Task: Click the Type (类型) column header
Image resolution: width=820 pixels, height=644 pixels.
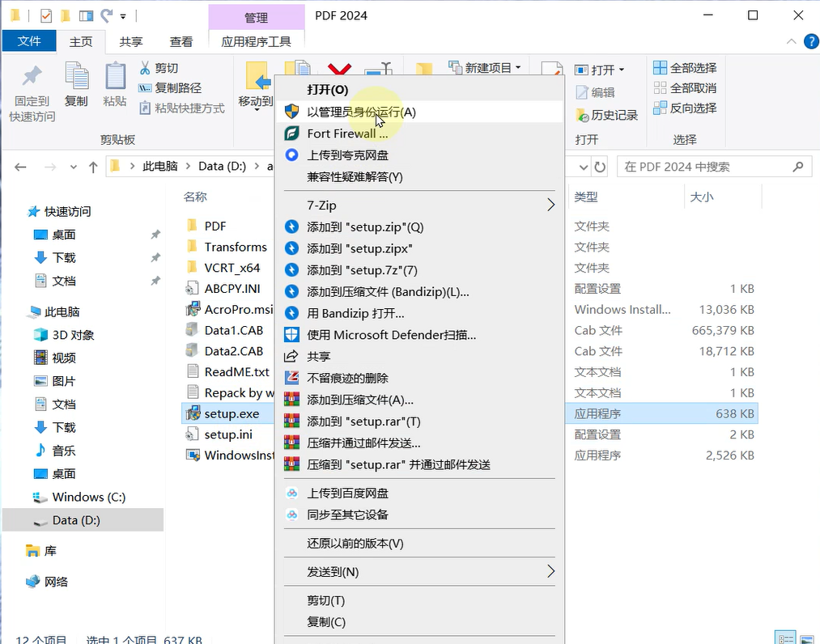Action: click(x=586, y=197)
